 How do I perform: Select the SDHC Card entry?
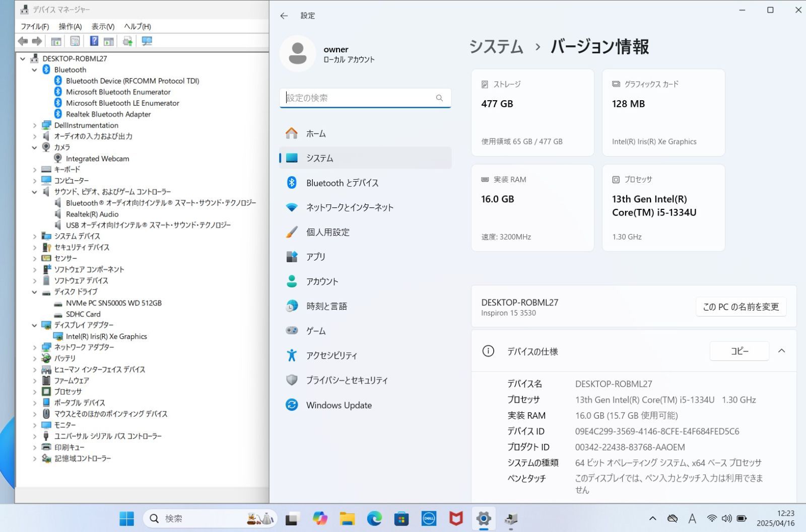(83, 314)
